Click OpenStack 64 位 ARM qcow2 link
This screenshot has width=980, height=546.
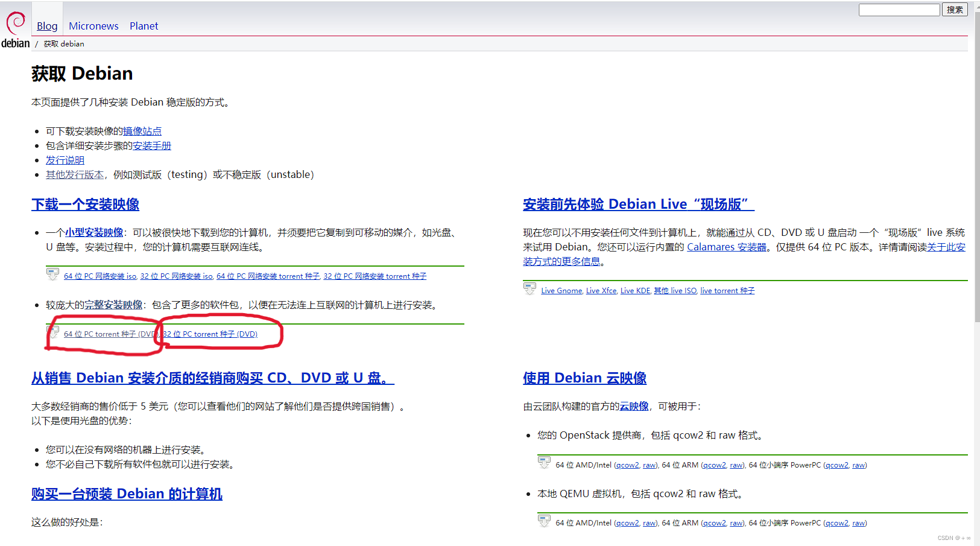pos(715,465)
